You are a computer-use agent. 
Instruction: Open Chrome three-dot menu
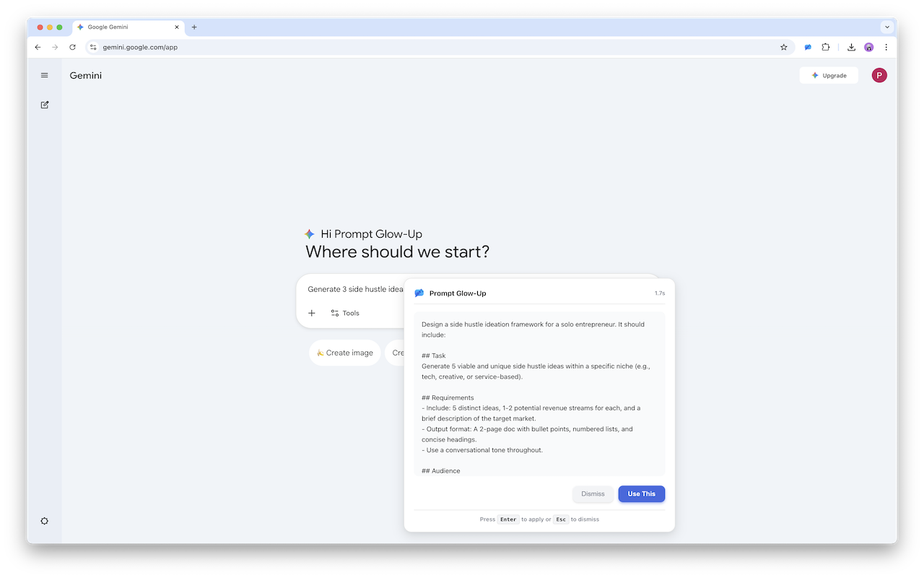pos(886,47)
